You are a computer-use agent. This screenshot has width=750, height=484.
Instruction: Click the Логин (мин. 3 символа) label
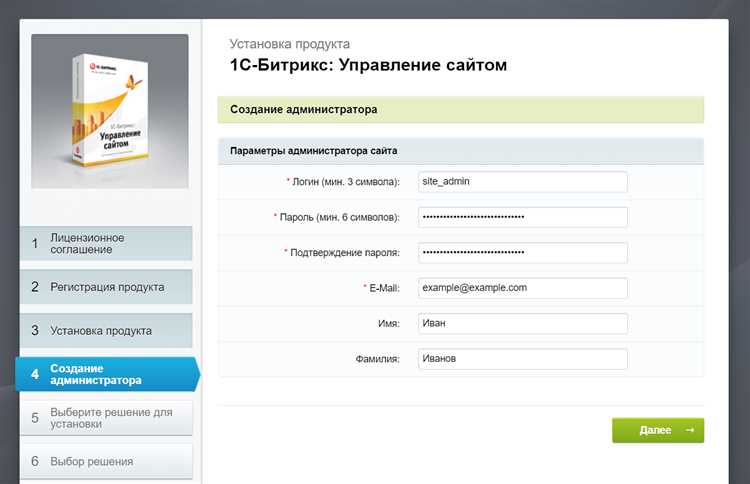[343, 182]
